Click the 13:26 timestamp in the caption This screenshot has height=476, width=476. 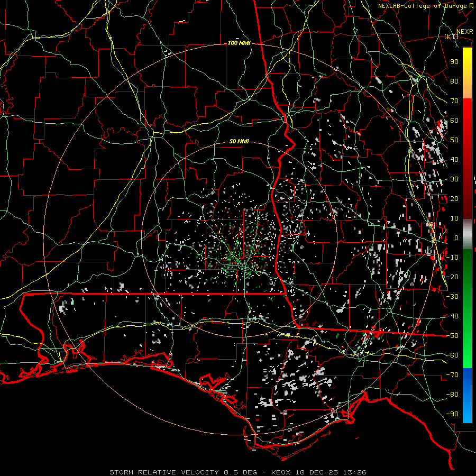tap(354, 472)
